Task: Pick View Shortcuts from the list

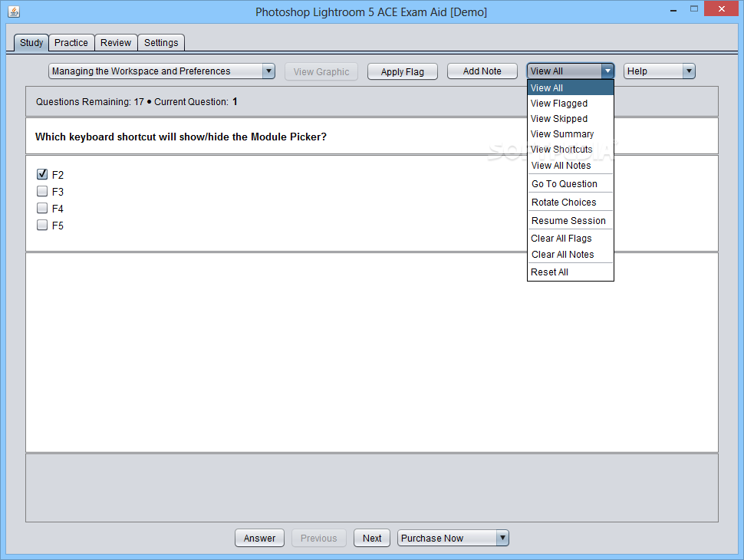Action: [571, 150]
